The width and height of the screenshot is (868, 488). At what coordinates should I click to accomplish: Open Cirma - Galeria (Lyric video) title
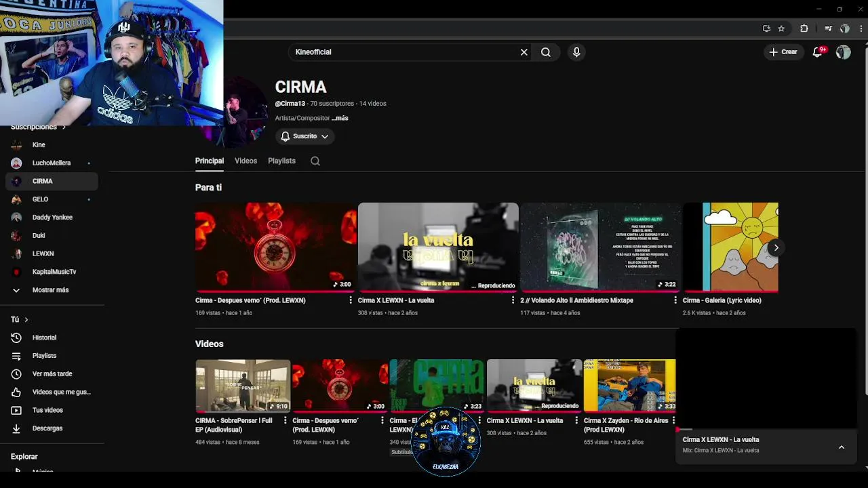coord(722,300)
